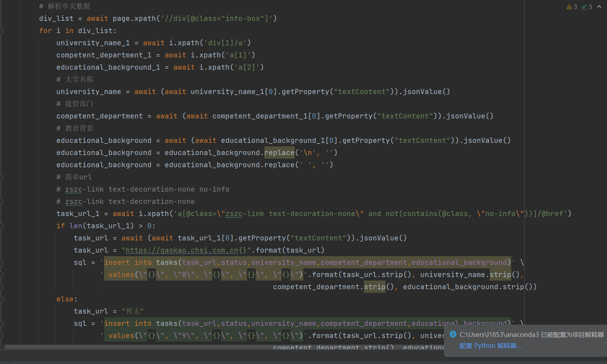
Task: Click the anaconda3 interpreter notification message text
Action: pos(531,334)
